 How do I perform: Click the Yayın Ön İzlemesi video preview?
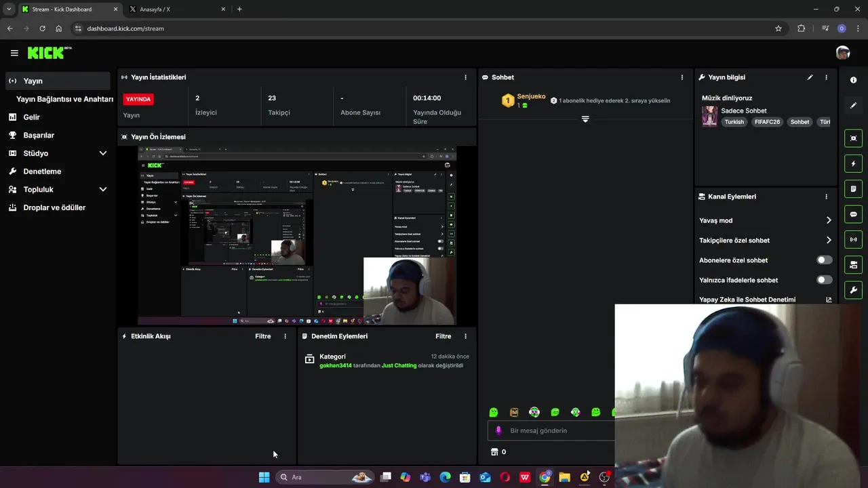pyautogui.click(x=297, y=235)
